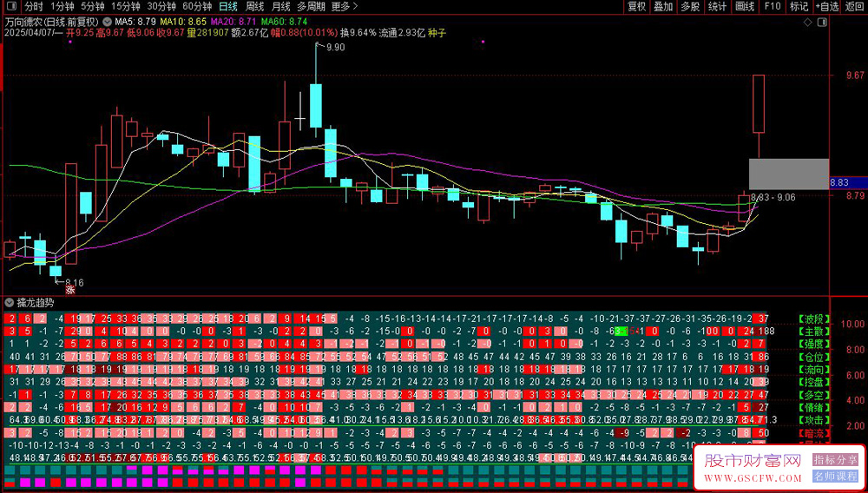Image resolution: width=868 pixels, height=493 pixels.
Task: Click the 量281907 volume value
Action: click(207, 33)
